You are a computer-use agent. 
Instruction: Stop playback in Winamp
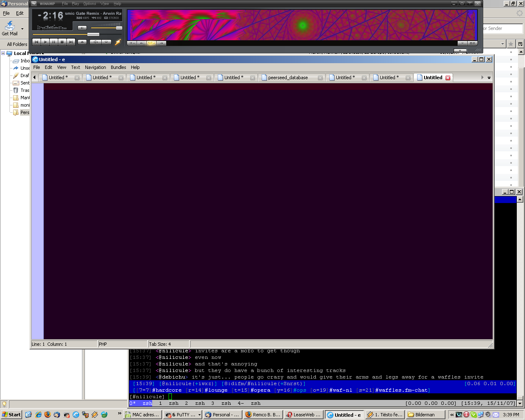[x=62, y=42]
